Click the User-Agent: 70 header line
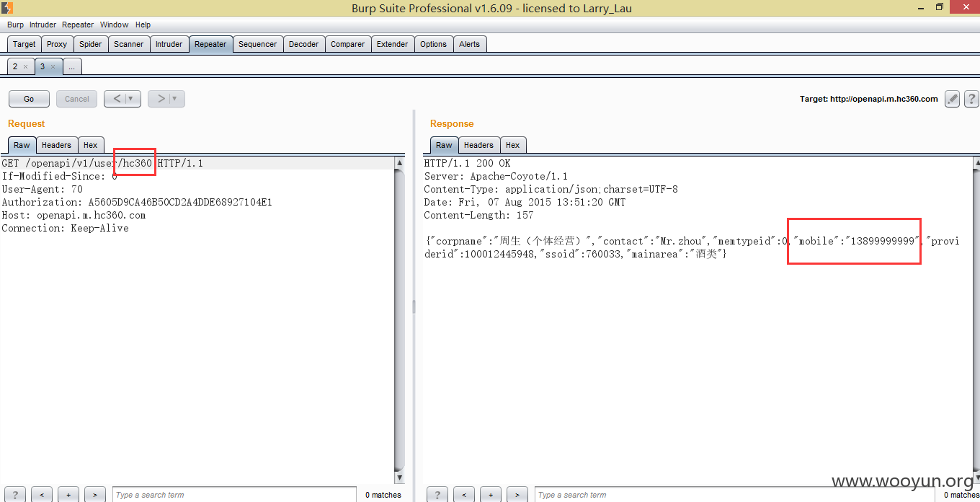The width and height of the screenshot is (980, 502). pyautogui.click(x=42, y=189)
